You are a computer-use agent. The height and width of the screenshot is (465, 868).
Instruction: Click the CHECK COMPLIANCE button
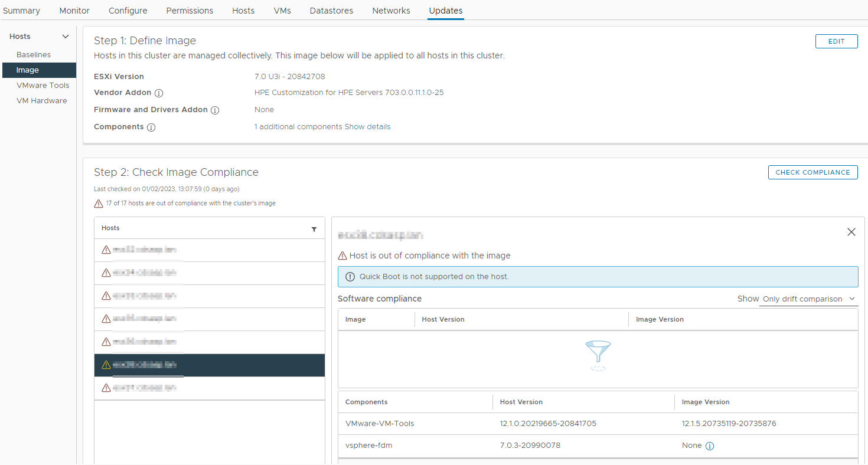(x=812, y=172)
